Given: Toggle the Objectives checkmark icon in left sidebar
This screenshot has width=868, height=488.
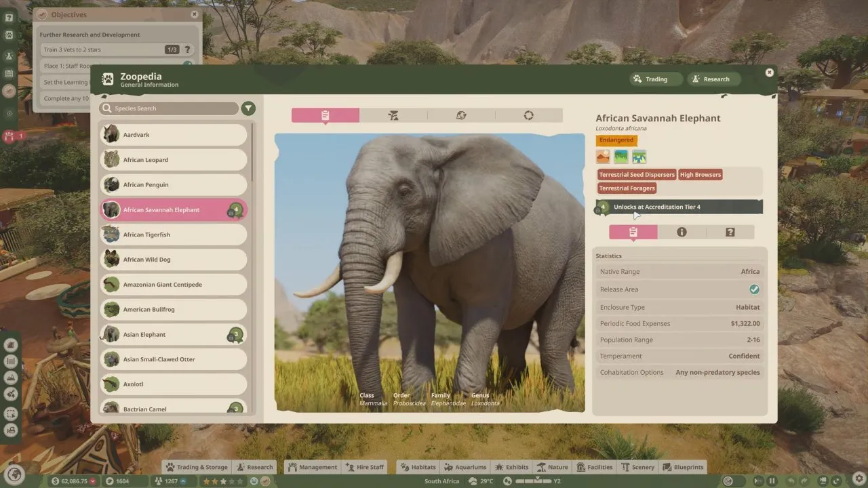Looking at the screenshot, I should [9, 91].
